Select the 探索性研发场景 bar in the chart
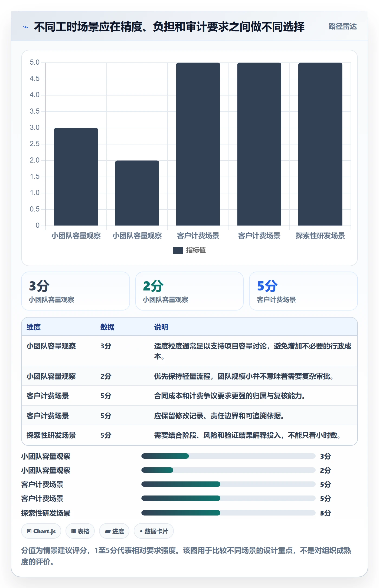Screen dimensions: 379x588 [320, 144]
